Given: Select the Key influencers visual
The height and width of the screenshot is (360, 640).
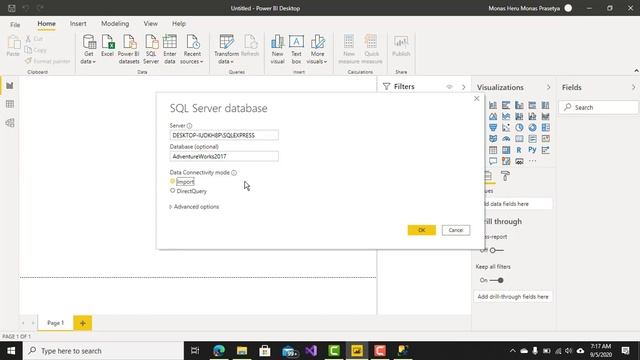Looking at the screenshot, I should tap(545, 150).
